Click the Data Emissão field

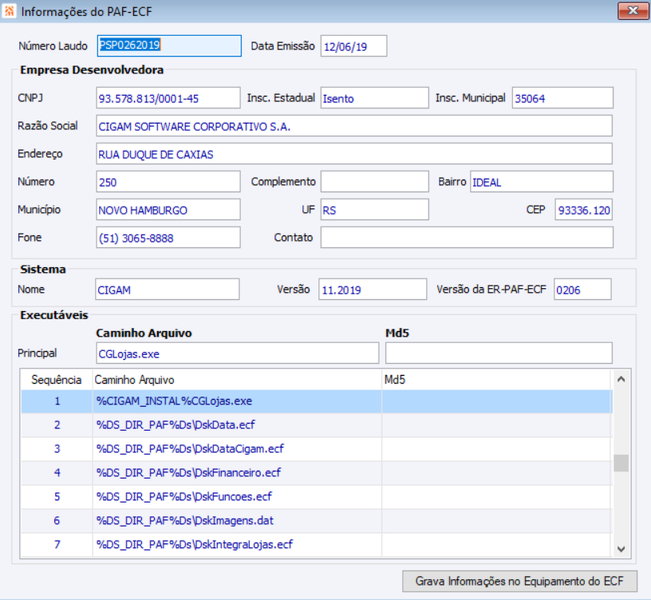pyautogui.click(x=353, y=46)
